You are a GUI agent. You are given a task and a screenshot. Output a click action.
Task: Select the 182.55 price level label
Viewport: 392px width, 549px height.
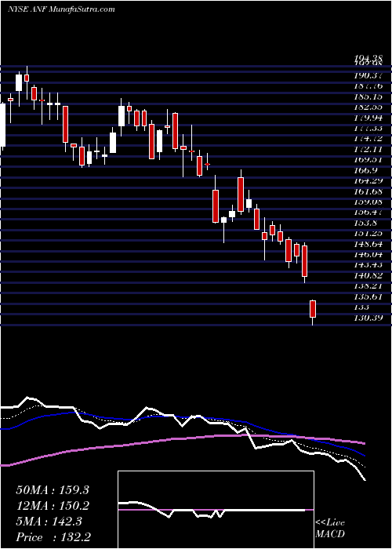click(368, 107)
